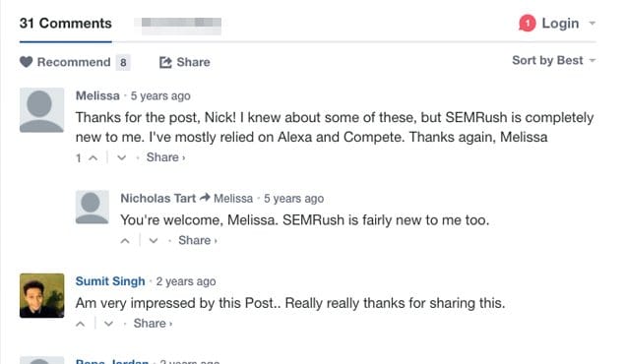Upvote Melissa's comment
This screenshot has height=364, width=625.
pyautogui.click(x=93, y=157)
